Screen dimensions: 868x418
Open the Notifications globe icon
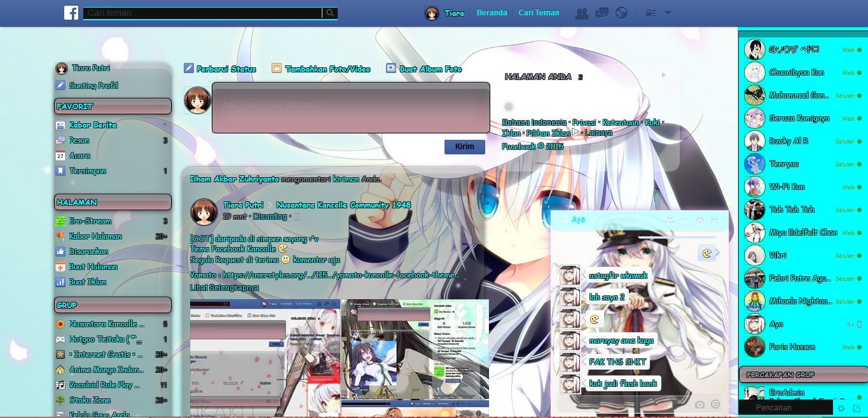[x=621, y=13]
